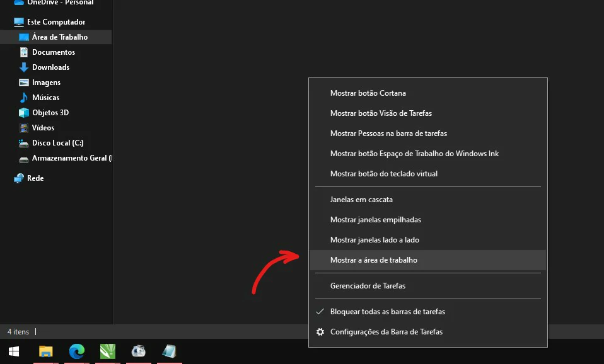Open Objetos 3D in navigation pane
Viewport: 604px width, 364px height.
50,112
